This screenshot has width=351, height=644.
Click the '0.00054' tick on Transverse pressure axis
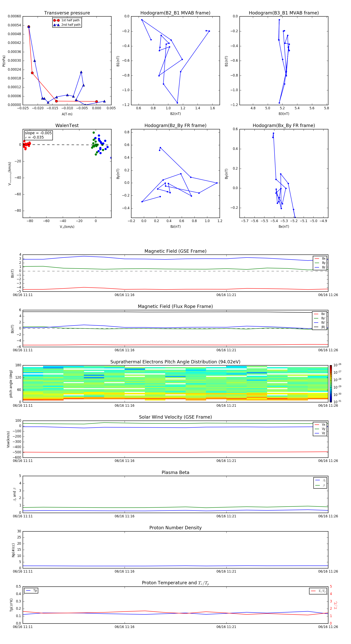(x=14, y=25)
